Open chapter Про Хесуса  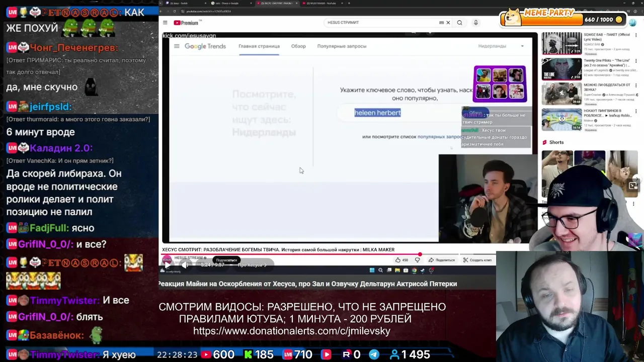tap(252, 265)
